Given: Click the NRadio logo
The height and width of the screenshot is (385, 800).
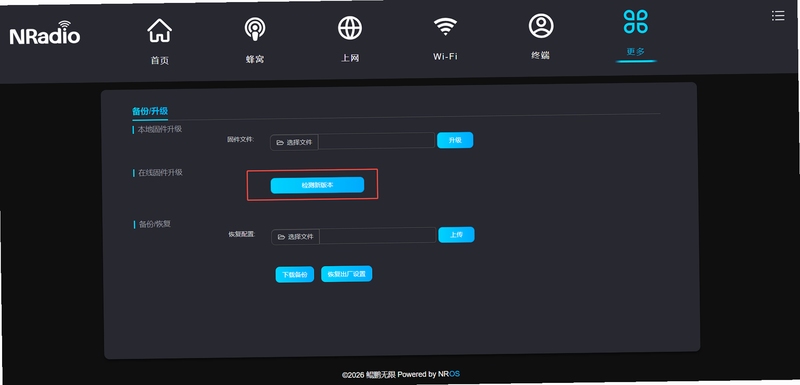Looking at the screenshot, I should (45, 33).
